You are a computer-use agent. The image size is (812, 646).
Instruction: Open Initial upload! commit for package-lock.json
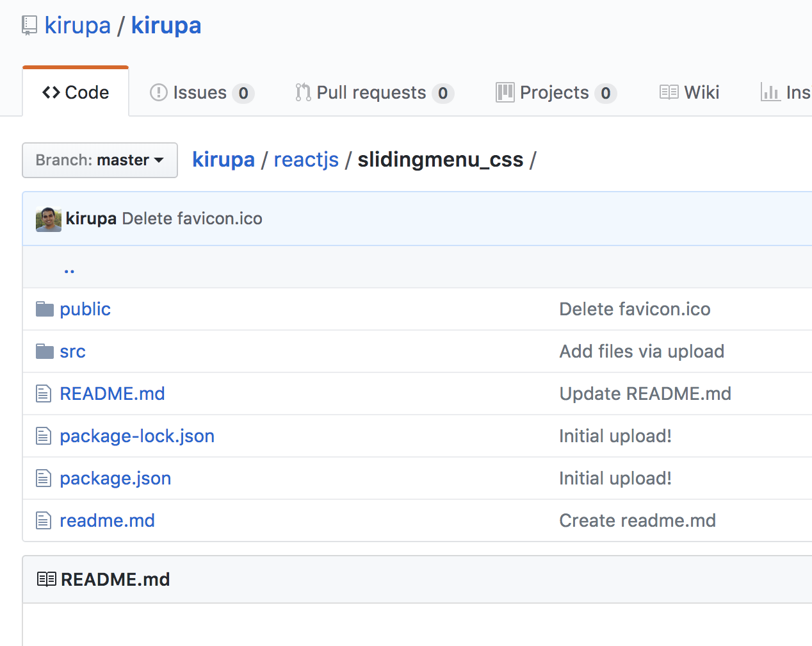[x=615, y=436]
